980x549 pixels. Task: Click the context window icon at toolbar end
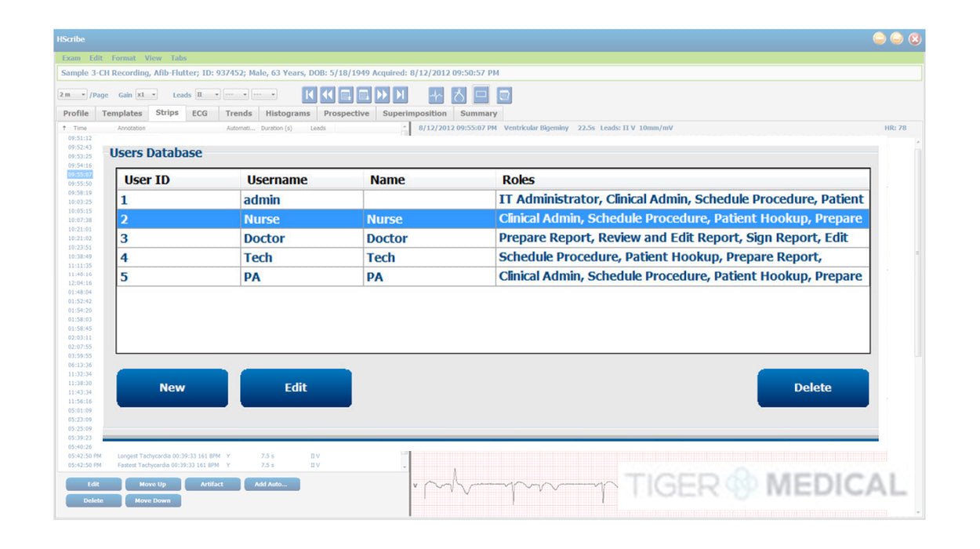coord(503,94)
